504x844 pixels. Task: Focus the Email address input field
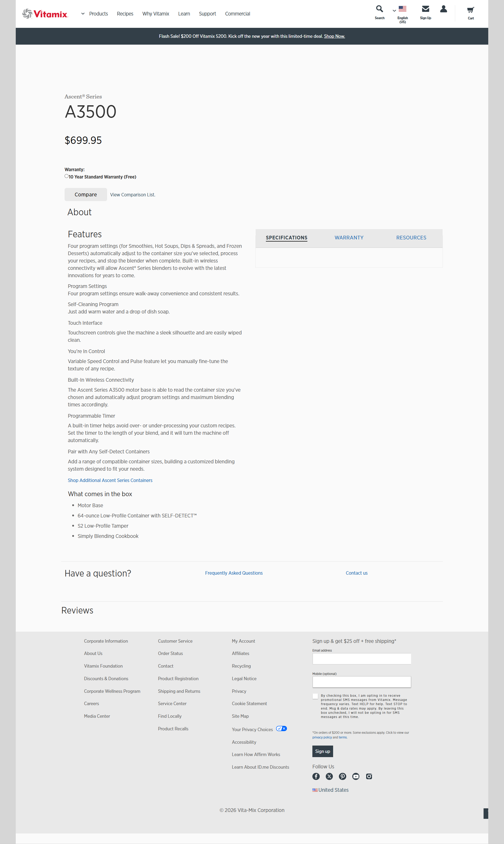click(x=361, y=659)
